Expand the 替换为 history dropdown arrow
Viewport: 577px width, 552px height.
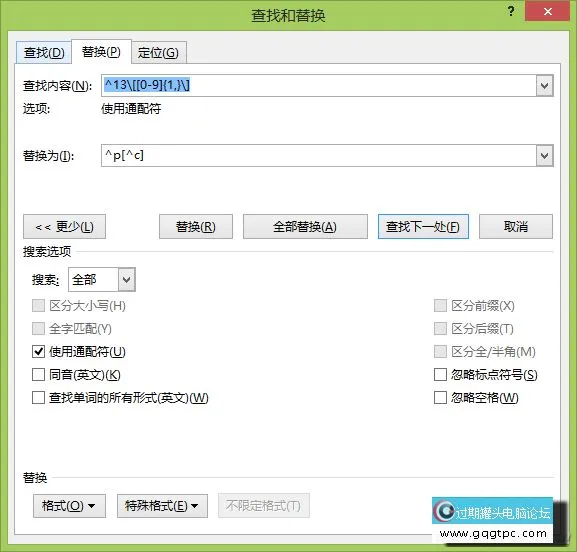click(545, 156)
